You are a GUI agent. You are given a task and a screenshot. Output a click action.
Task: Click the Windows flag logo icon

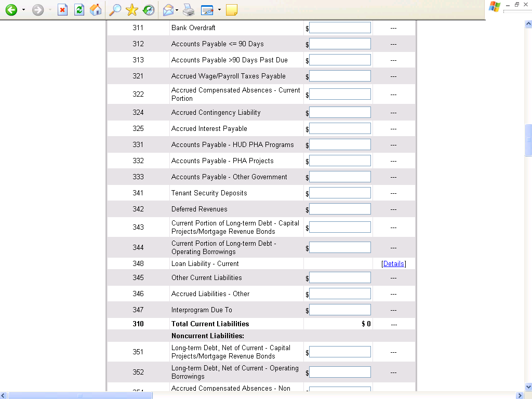(495, 6)
